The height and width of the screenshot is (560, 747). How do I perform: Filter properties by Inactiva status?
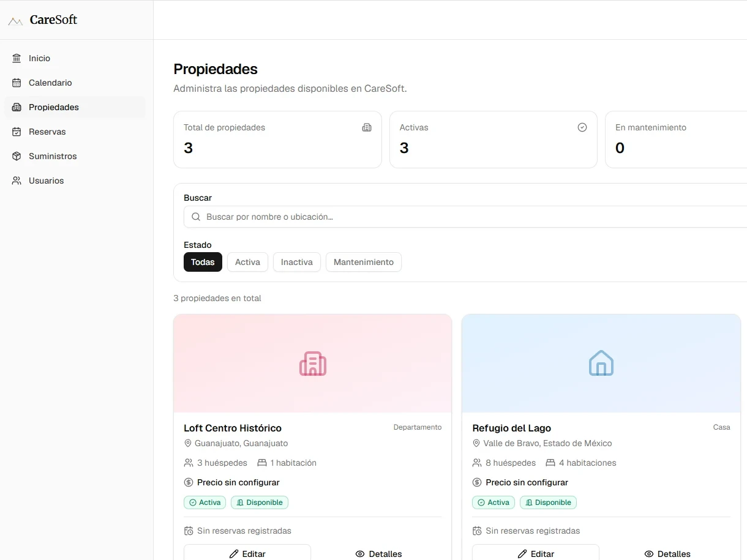(297, 262)
